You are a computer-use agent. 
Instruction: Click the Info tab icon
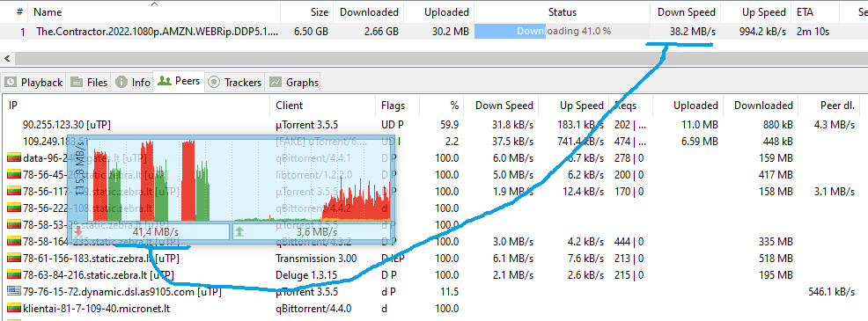tap(121, 82)
